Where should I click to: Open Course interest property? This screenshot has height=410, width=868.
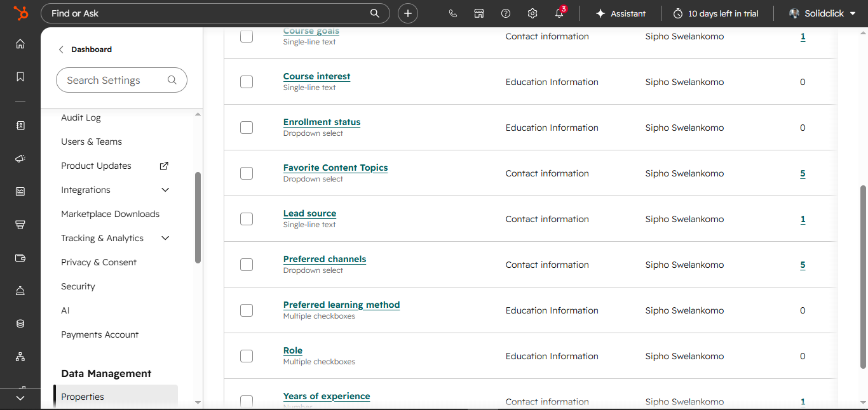click(x=316, y=76)
